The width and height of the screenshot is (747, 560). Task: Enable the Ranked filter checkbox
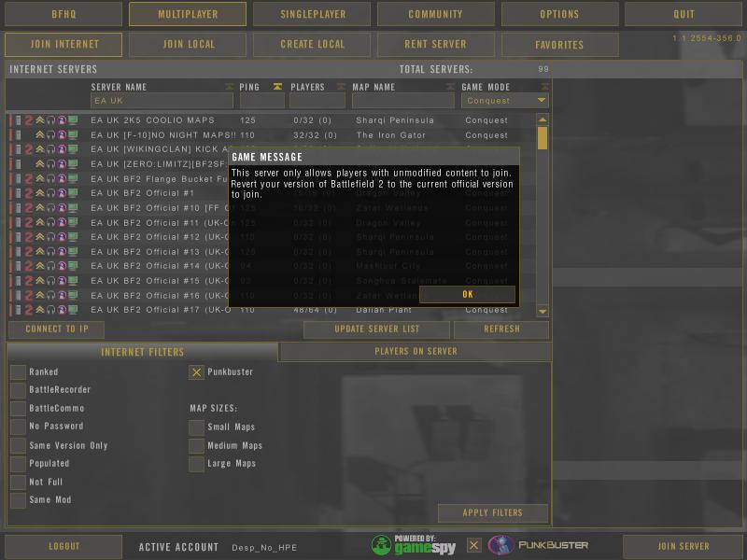click(x=18, y=372)
